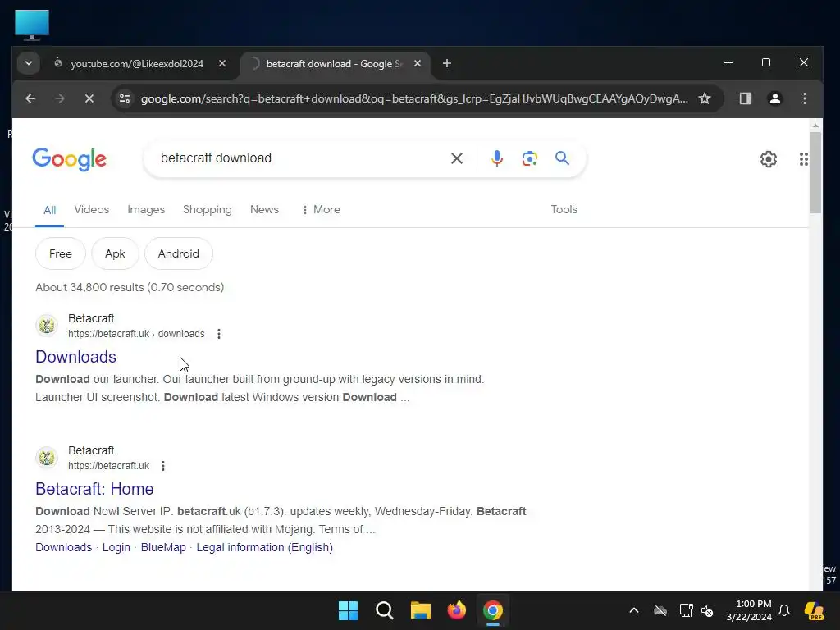Screen dimensions: 840x630
Task: Switch to News results
Action: (264, 209)
